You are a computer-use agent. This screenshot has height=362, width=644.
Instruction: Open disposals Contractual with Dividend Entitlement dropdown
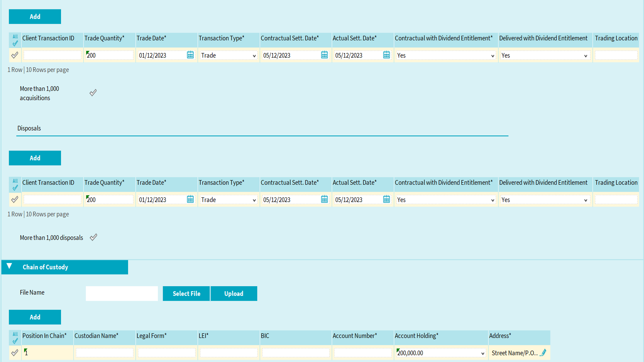point(445,200)
